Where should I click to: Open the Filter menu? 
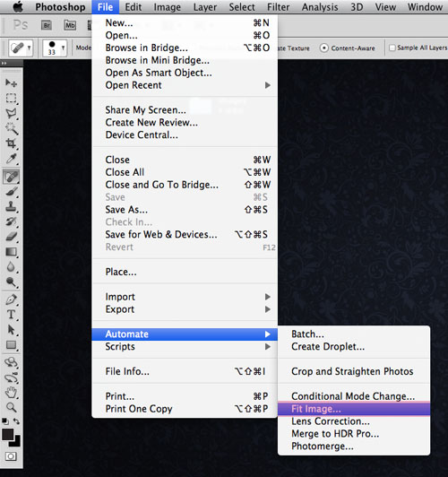click(278, 7)
